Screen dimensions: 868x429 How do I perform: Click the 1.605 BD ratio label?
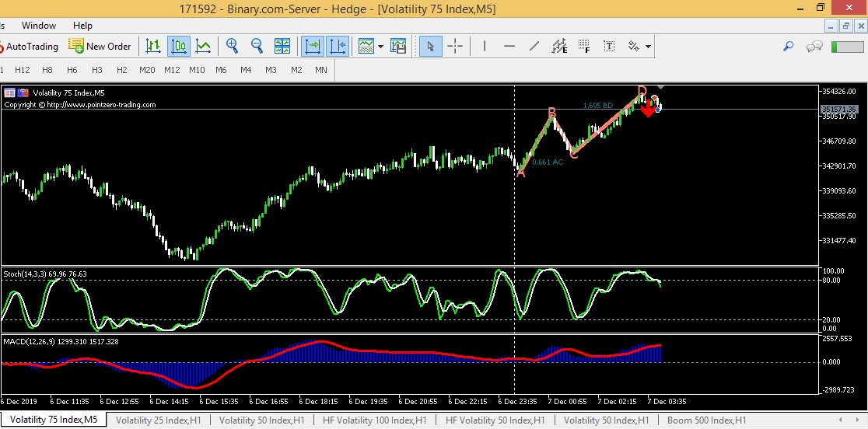598,106
